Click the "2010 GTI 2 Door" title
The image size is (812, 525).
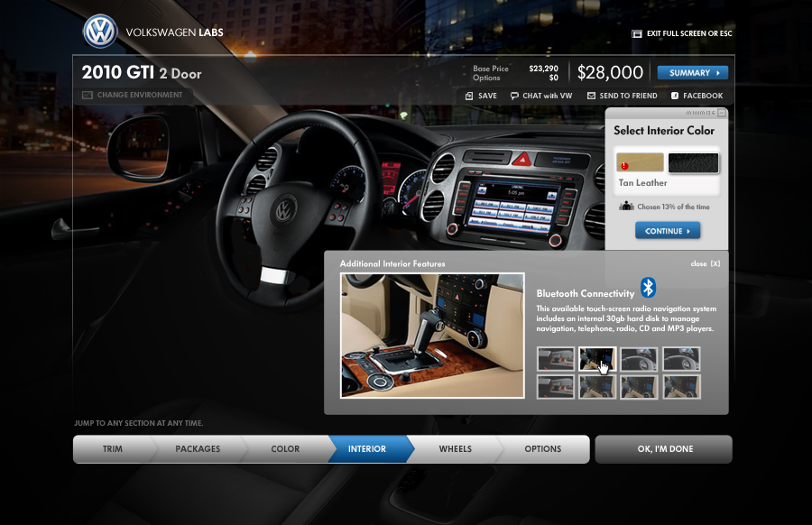click(x=142, y=72)
